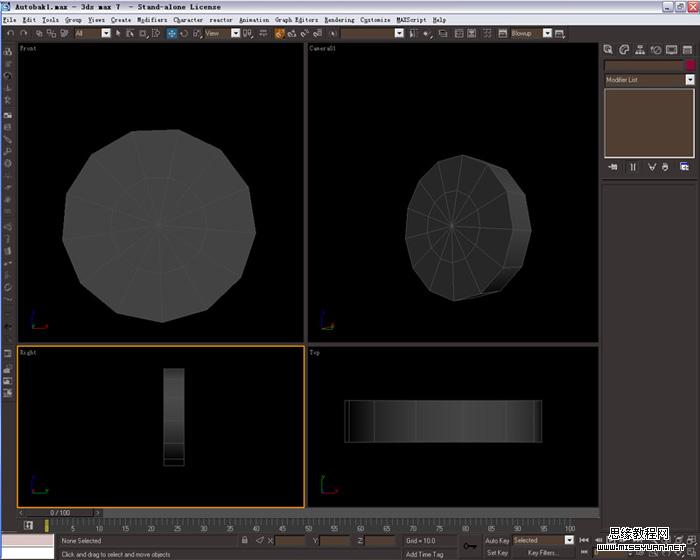This screenshot has width=700, height=560.
Task: Click the key-shaped Set Keys icon
Action: 470,546
